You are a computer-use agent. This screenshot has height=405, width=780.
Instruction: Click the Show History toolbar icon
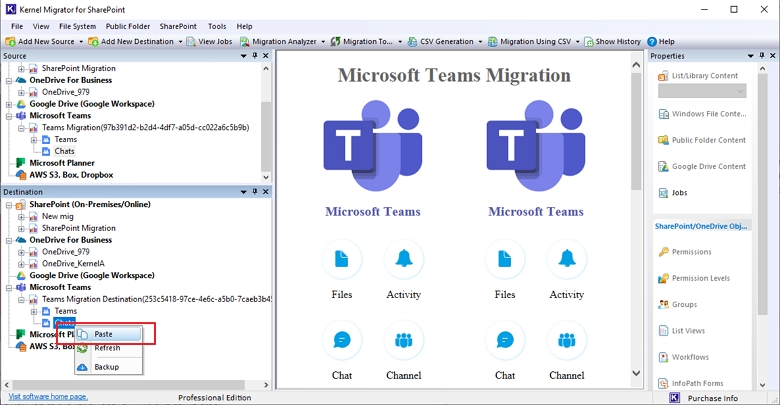pyautogui.click(x=588, y=42)
